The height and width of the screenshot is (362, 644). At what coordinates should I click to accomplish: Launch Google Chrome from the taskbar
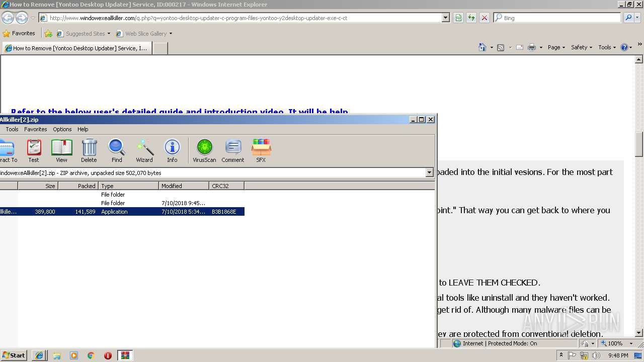(91, 355)
